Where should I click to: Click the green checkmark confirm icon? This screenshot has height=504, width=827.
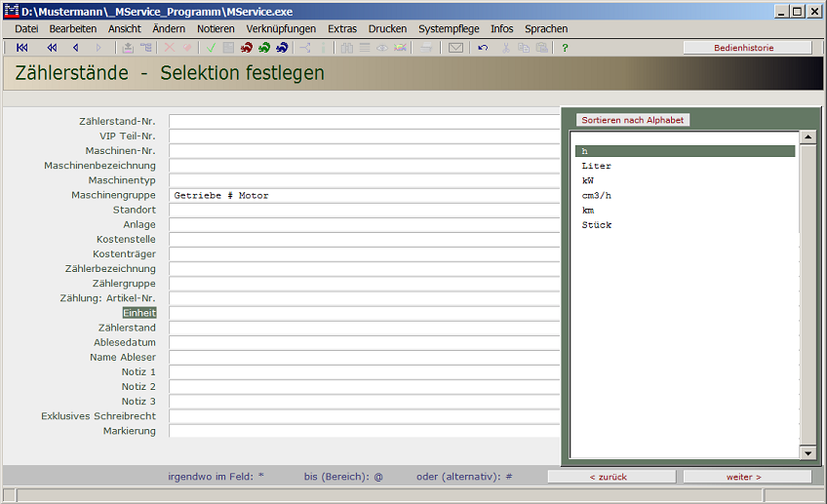[211, 48]
